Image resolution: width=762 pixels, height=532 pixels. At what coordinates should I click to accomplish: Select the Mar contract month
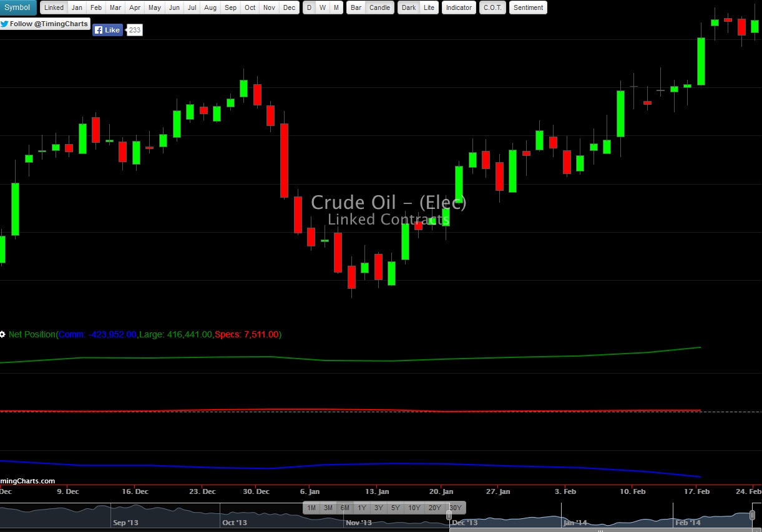coord(115,7)
